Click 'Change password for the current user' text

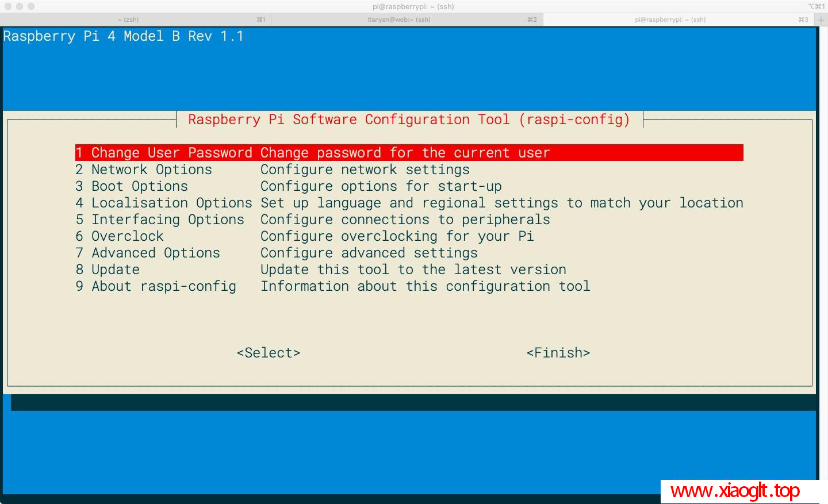point(405,153)
